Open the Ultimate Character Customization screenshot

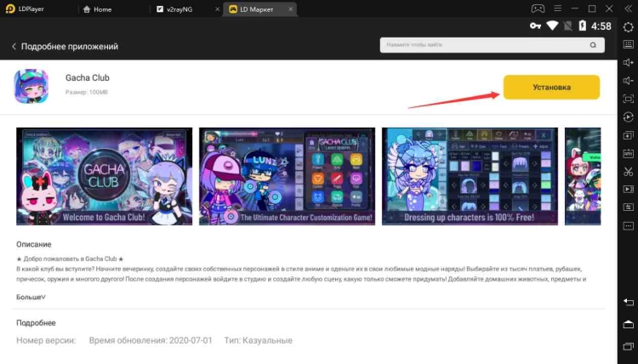[287, 176]
